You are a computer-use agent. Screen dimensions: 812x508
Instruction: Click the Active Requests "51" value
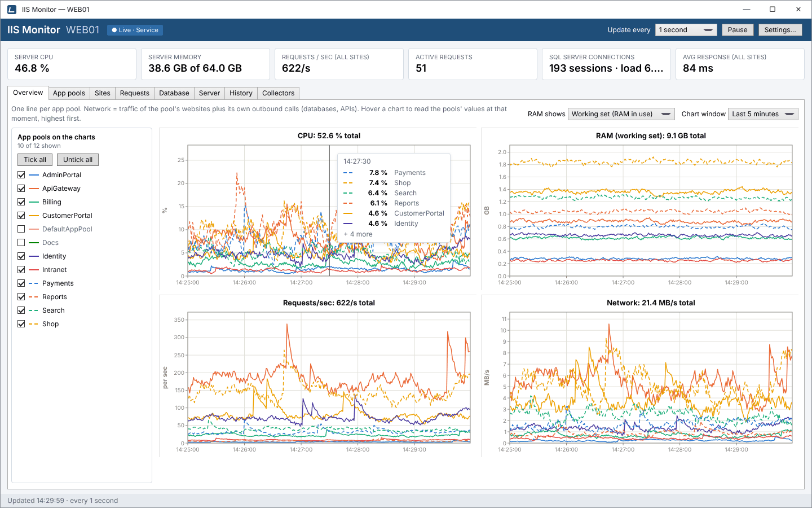click(x=421, y=68)
